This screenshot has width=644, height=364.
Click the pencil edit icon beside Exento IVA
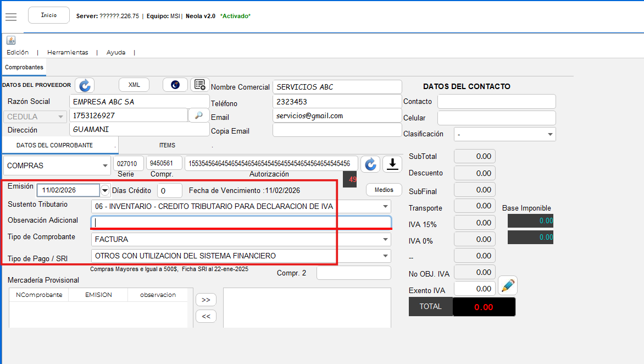point(508,286)
